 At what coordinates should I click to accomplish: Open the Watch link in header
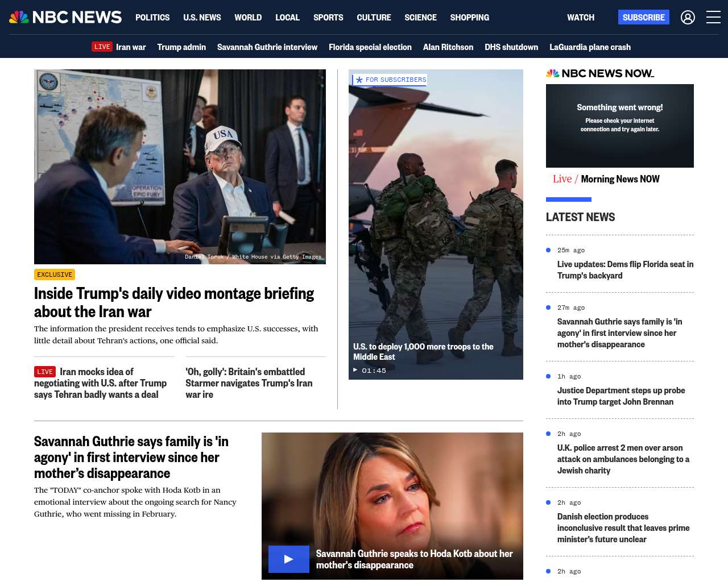point(580,18)
